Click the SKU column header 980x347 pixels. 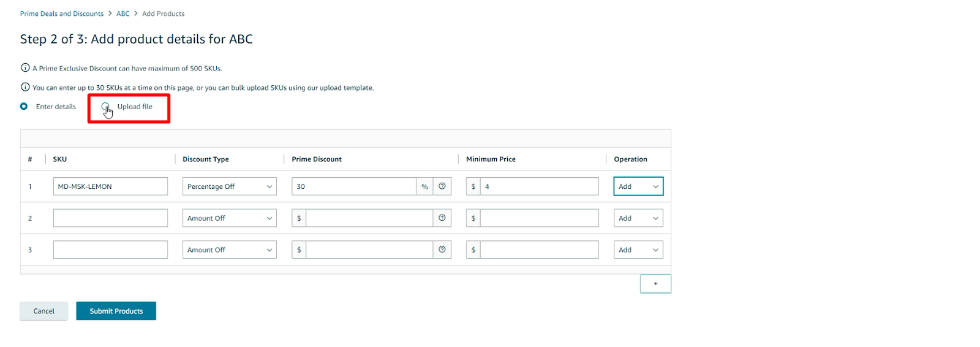pos(60,159)
